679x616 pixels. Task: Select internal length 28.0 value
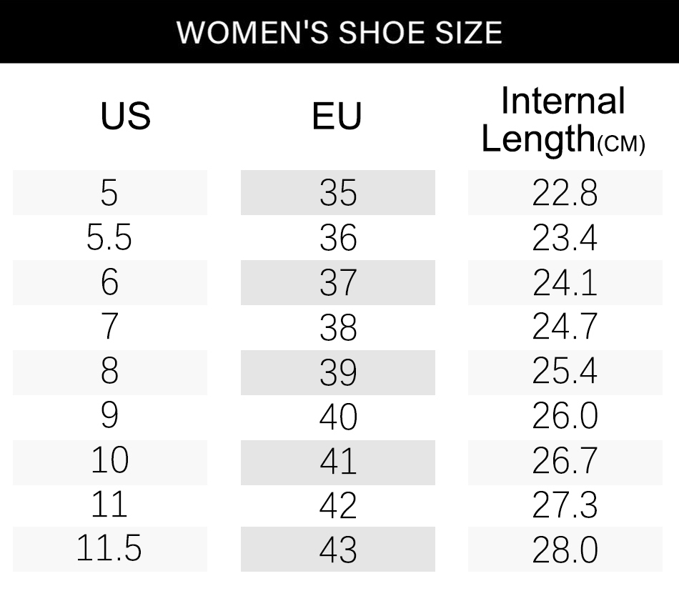pos(565,550)
